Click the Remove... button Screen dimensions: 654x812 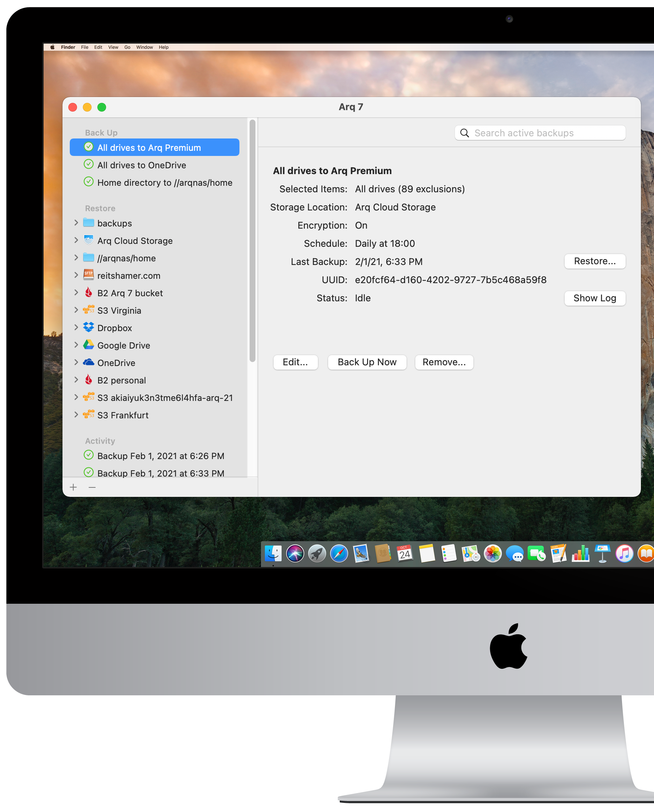[x=444, y=362]
